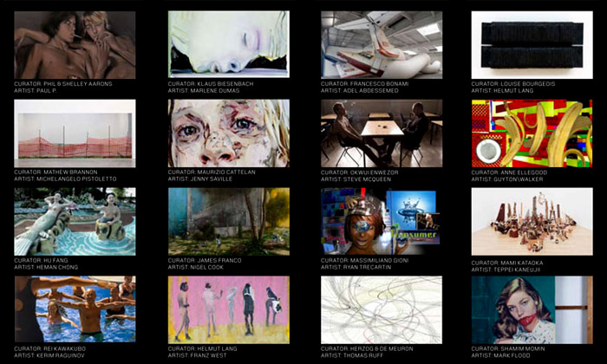This screenshot has height=364, width=607.
Task: View Michelangelo Pistoletto orange fence artwork
Action: click(75, 133)
